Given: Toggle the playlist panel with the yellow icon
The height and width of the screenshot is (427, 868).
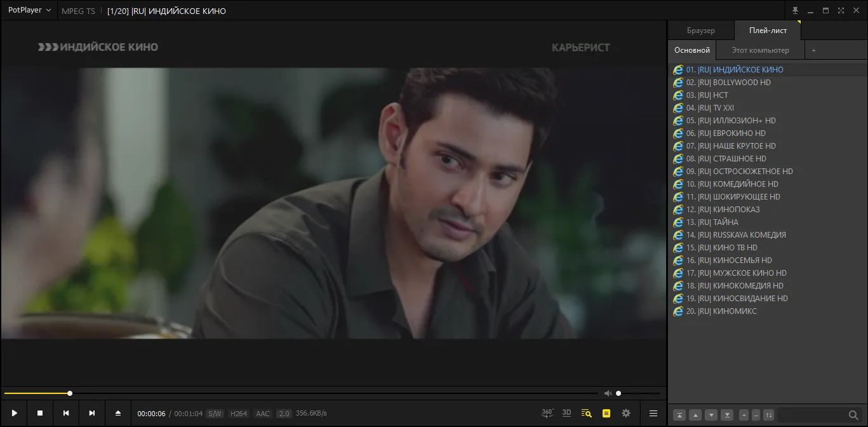Looking at the screenshot, I should point(606,413).
